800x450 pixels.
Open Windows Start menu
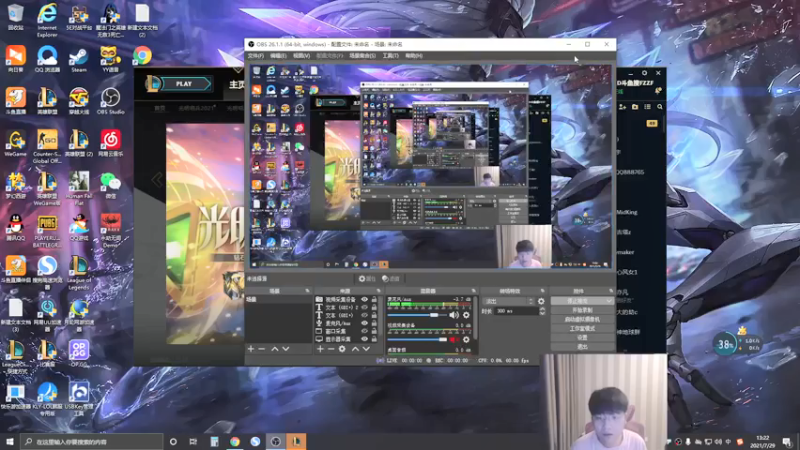(x=9, y=441)
